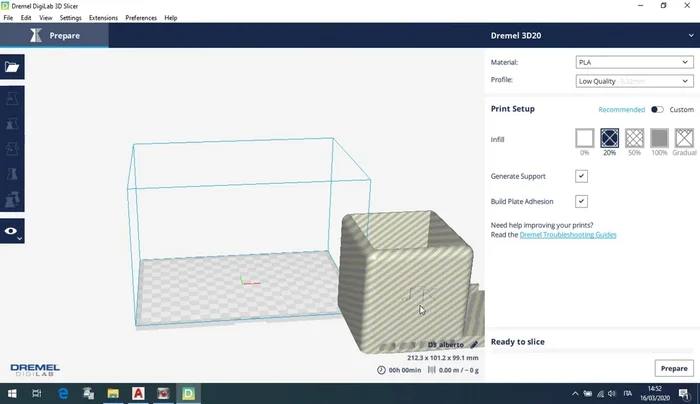Uncheck the Generate Support checkbox

581,176
